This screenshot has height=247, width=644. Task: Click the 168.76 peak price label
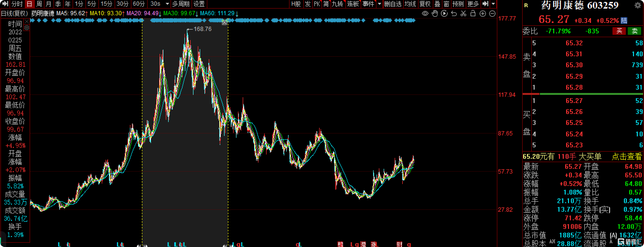(x=203, y=29)
